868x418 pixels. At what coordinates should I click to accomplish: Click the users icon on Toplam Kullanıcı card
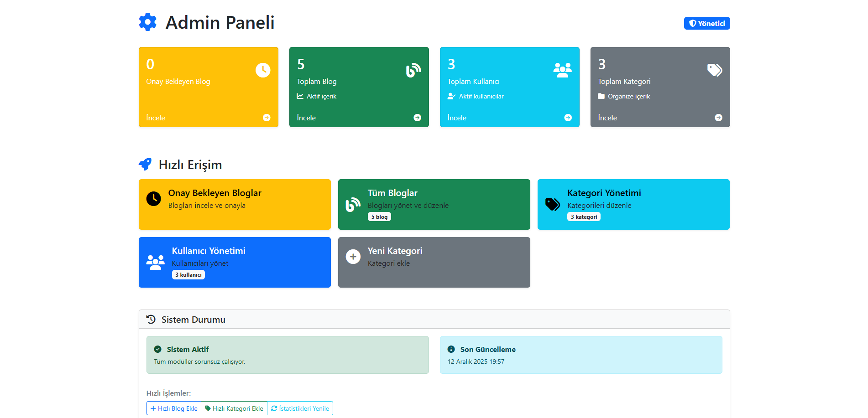tap(562, 70)
